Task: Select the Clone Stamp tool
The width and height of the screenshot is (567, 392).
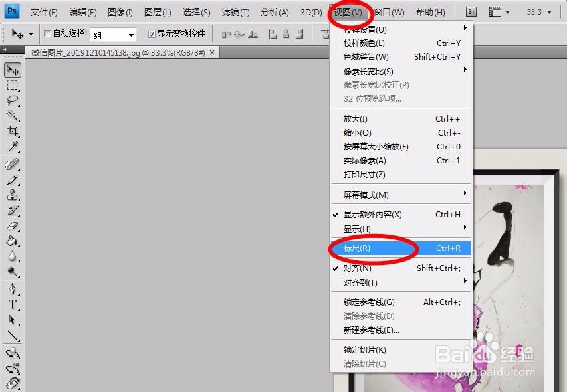Action: click(x=13, y=195)
